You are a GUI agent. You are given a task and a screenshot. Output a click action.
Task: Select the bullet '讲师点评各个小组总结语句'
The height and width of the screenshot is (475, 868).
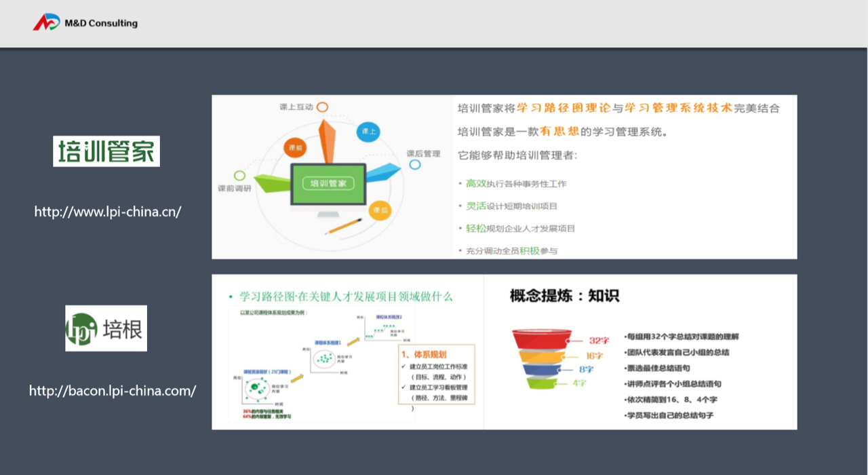click(x=673, y=384)
